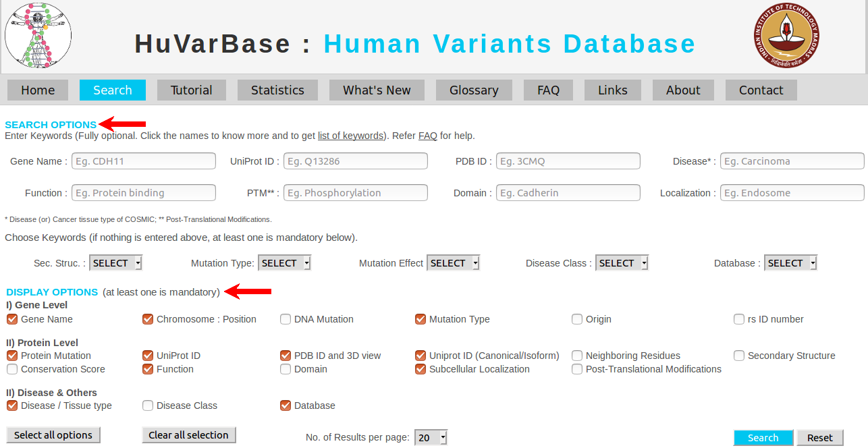Follow the list of keywords link

click(x=350, y=136)
